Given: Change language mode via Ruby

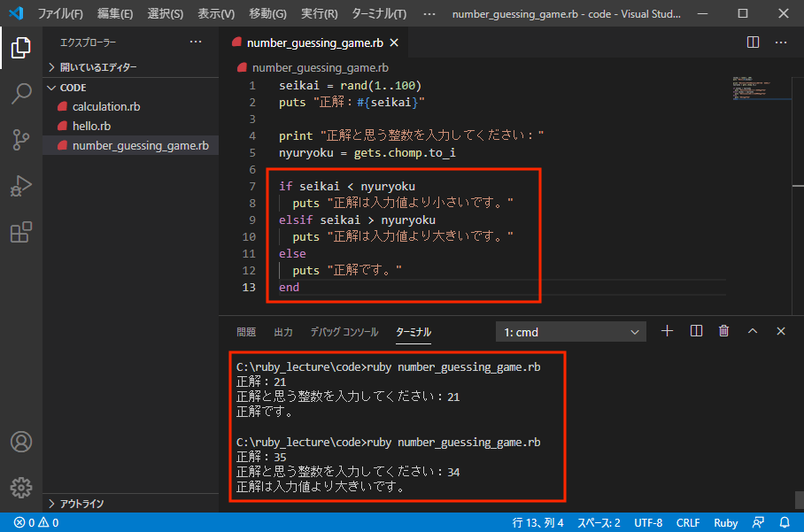Looking at the screenshot, I should coord(725,523).
